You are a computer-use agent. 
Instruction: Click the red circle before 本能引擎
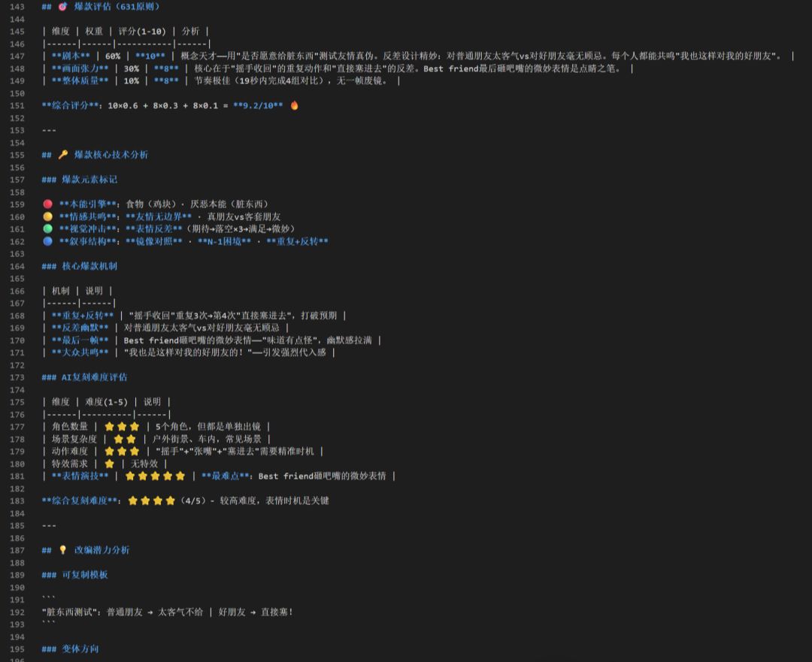(x=48, y=204)
